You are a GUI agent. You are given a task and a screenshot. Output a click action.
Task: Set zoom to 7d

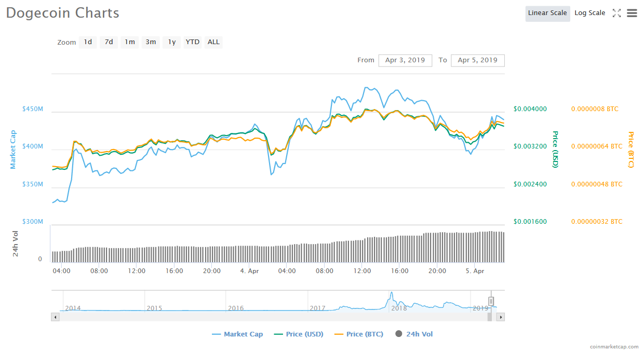tap(109, 42)
